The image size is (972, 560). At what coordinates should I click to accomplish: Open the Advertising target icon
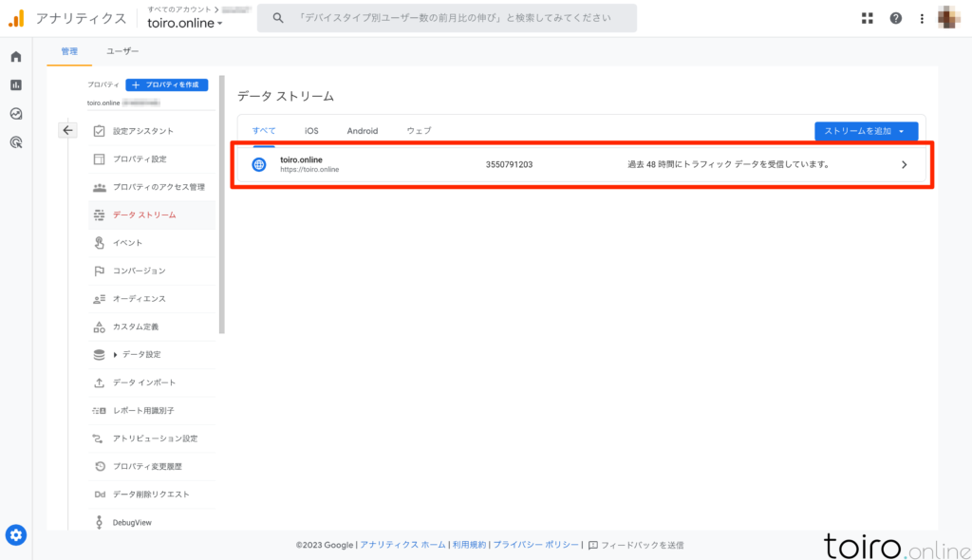tap(16, 142)
